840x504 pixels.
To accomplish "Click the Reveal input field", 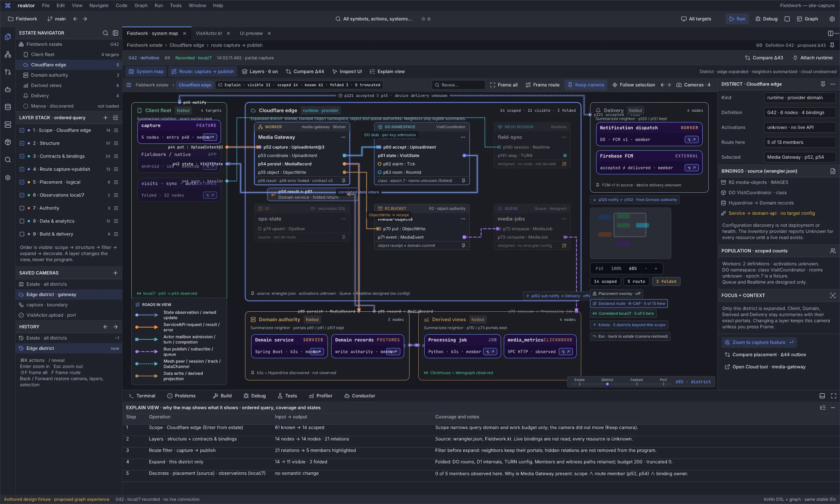I will 458,85.
